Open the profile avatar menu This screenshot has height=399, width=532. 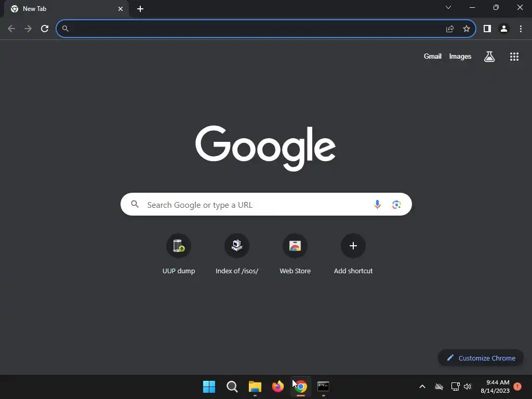pyautogui.click(x=504, y=29)
